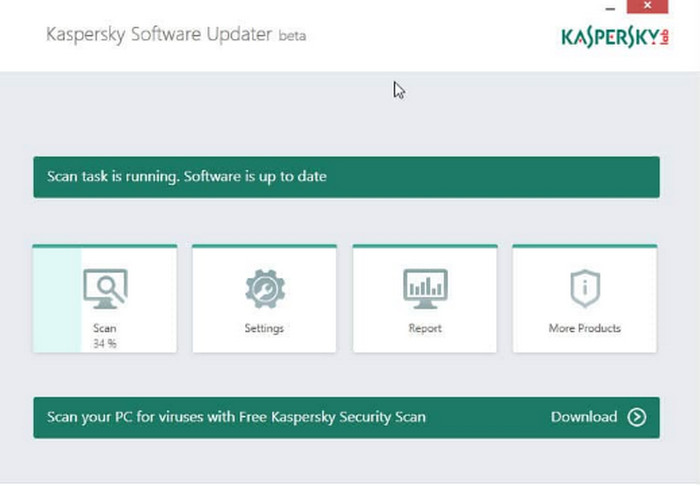Open Settings via the gear icon
Viewport: 700px width, 486px height.
coord(264,289)
